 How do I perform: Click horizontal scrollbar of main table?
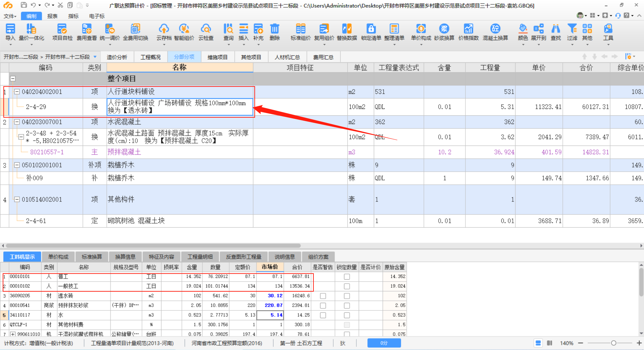tap(153, 246)
